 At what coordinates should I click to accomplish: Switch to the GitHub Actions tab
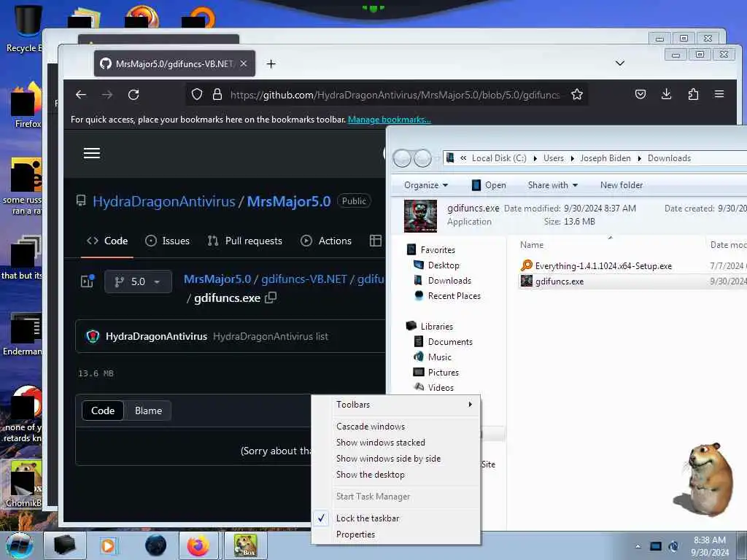[x=326, y=241]
